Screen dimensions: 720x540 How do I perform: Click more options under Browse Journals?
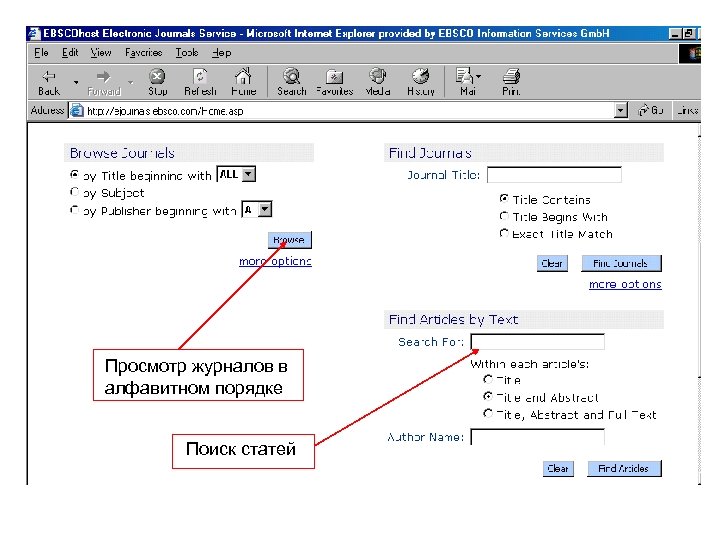click(x=275, y=261)
